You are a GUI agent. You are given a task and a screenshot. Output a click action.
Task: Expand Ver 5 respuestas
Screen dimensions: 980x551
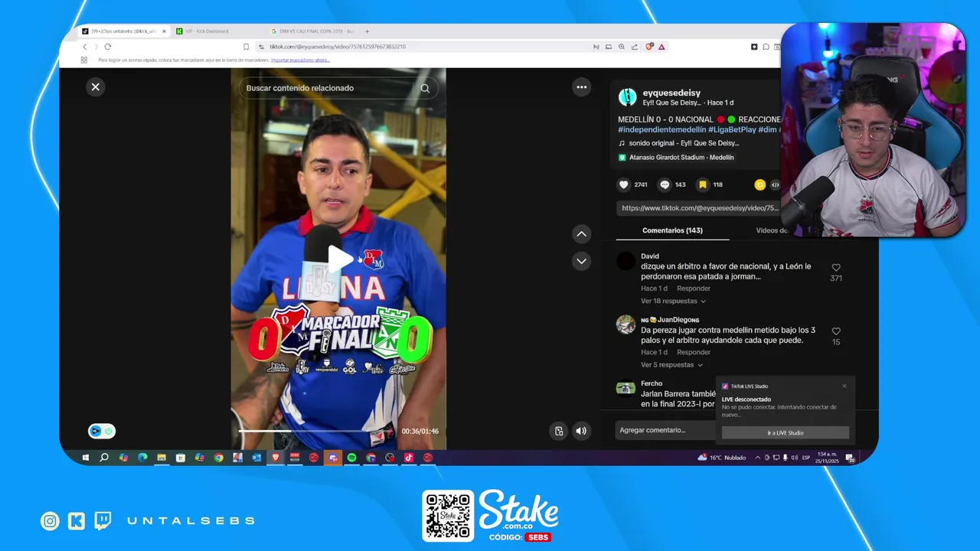(x=671, y=365)
